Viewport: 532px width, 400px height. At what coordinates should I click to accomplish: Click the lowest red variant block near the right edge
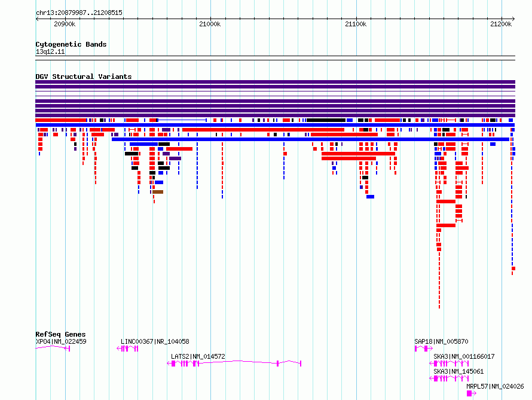(513, 268)
